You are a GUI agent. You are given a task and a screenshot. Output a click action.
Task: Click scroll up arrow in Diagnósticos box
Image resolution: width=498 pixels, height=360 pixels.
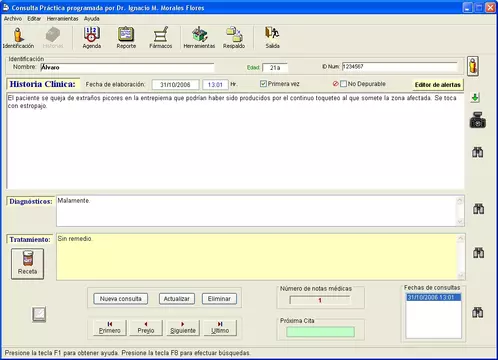coord(460,201)
